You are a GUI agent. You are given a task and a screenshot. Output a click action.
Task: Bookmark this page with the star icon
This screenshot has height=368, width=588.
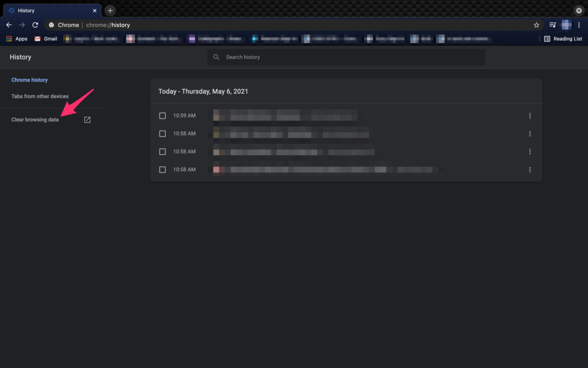[536, 25]
